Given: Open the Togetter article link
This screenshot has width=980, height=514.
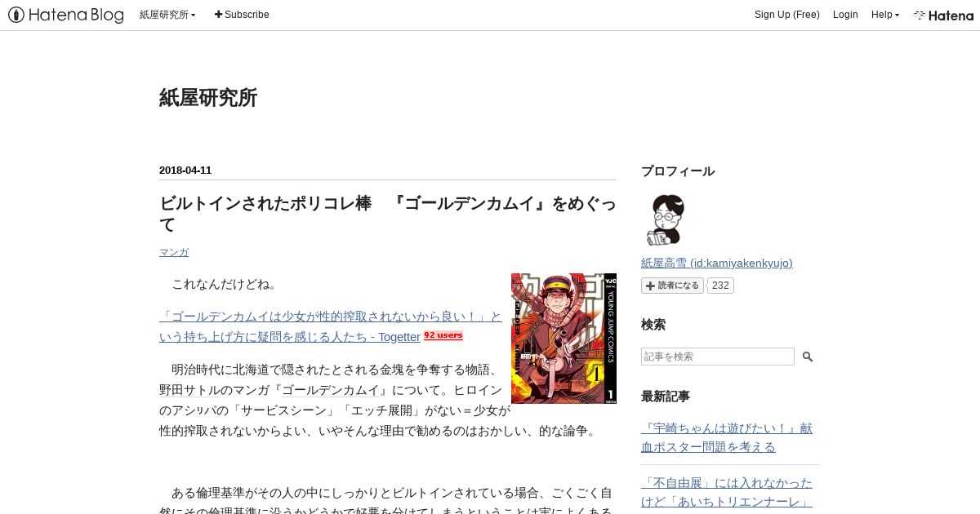Looking at the screenshot, I should point(330,326).
